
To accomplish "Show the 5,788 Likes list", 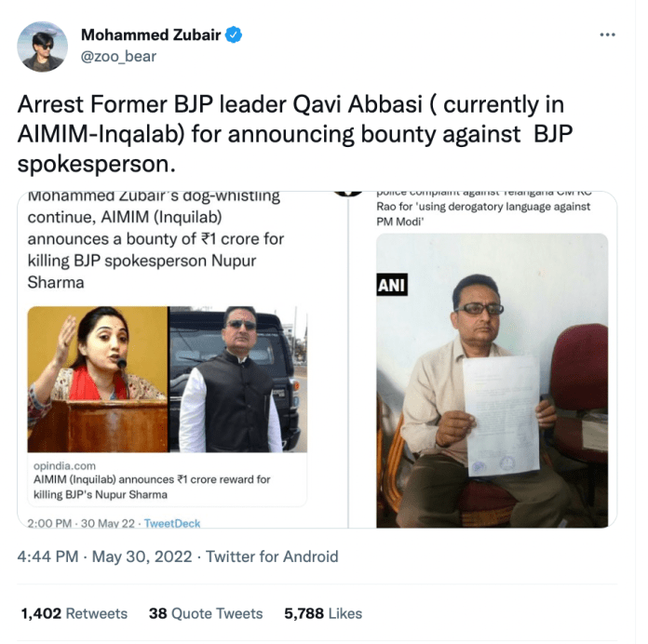I will [323, 613].
